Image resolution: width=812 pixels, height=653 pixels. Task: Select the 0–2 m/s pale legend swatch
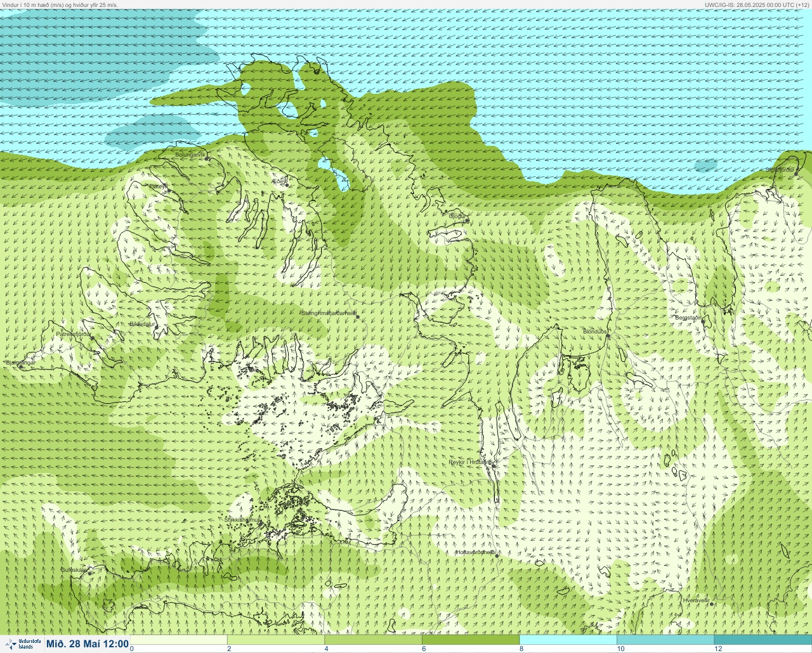point(178,640)
